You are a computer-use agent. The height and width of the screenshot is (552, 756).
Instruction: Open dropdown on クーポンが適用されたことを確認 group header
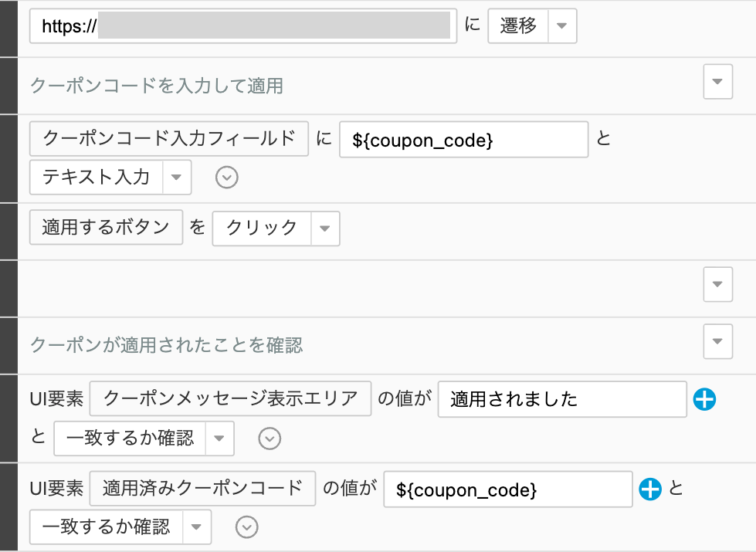717,340
